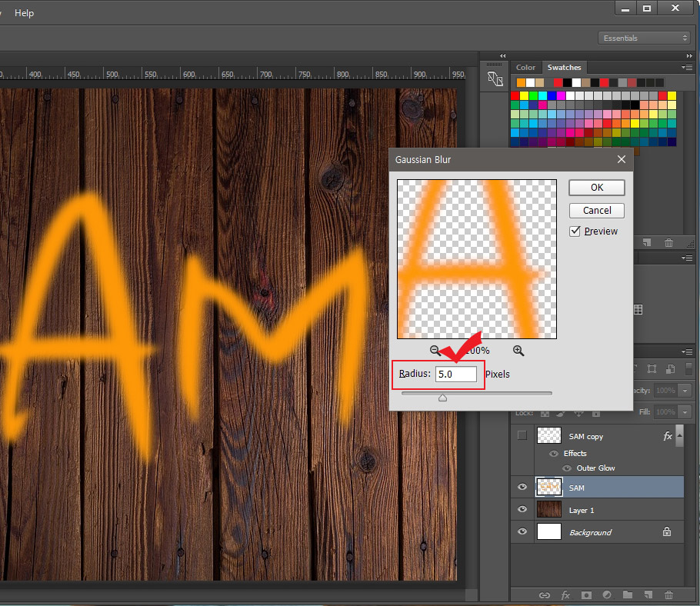This screenshot has width=700, height=606.
Task: Toggle lock position icon
Action: tap(578, 414)
